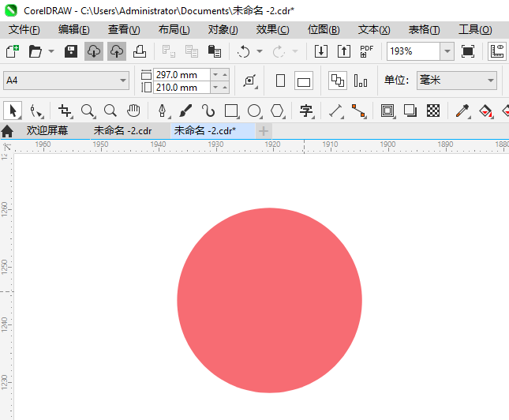The height and width of the screenshot is (420, 509).
Task: Select the Rectangle tool
Action: (x=231, y=111)
